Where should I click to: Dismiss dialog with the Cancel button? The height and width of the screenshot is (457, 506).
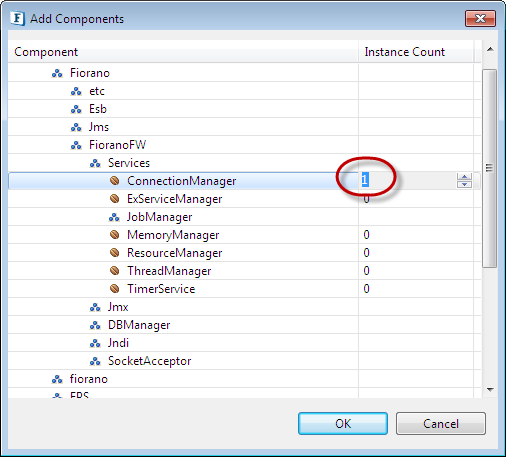pos(441,423)
